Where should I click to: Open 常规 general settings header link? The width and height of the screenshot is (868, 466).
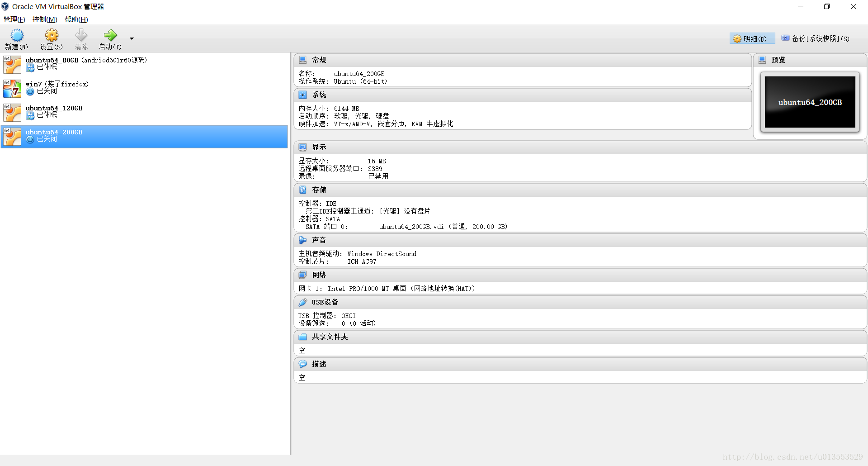[319, 60]
